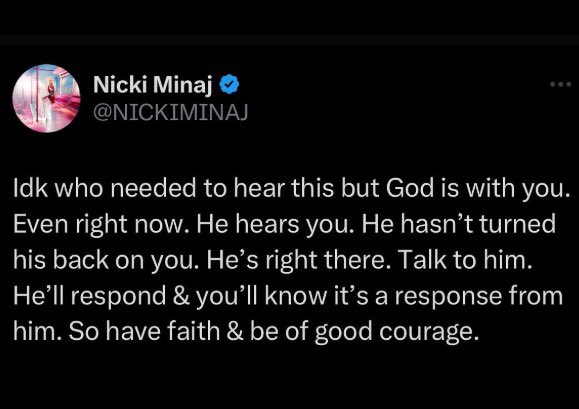Click the ampersand after "He'll respond"
The image size is (579, 409).
pos(181,296)
